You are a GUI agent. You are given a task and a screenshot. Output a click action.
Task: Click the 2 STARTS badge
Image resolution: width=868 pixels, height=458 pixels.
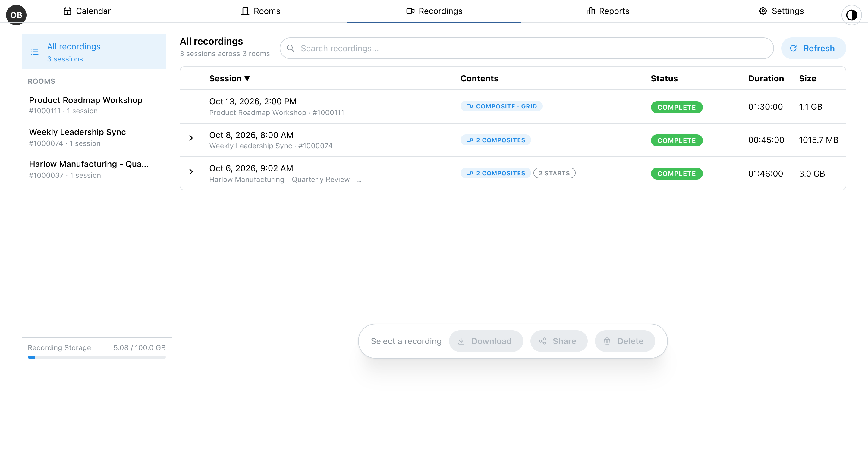554,173
